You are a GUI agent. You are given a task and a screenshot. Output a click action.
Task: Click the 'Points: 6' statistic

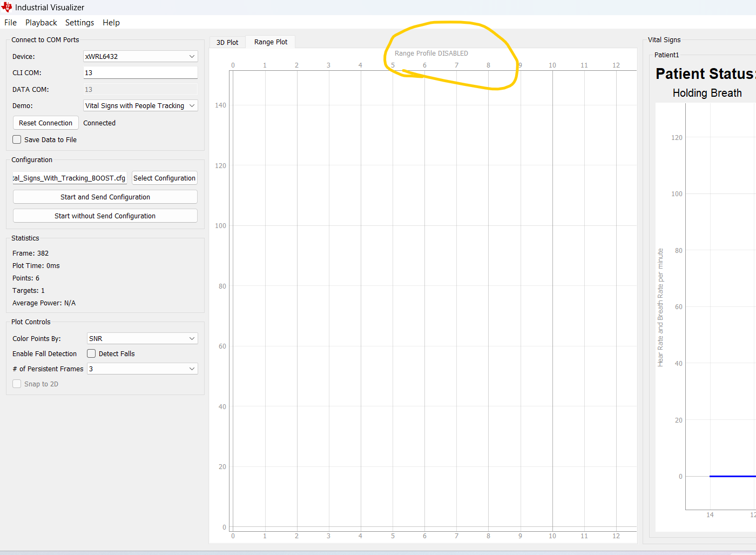click(x=26, y=278)
